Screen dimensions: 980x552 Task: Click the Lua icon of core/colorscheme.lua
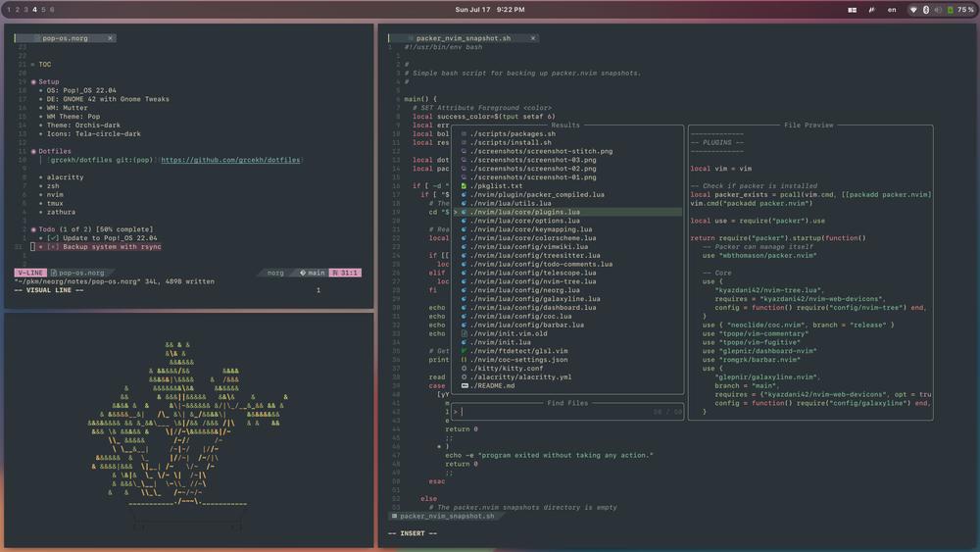tap(464, 238)
